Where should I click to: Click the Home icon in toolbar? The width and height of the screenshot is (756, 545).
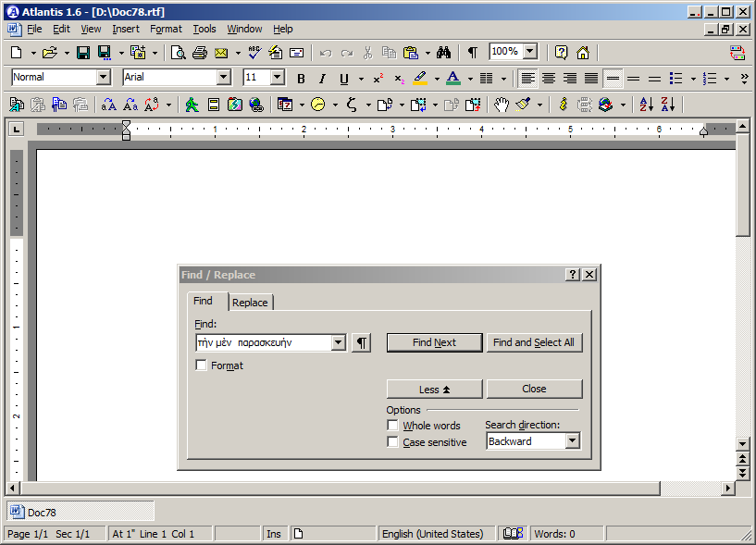(583, 53)
